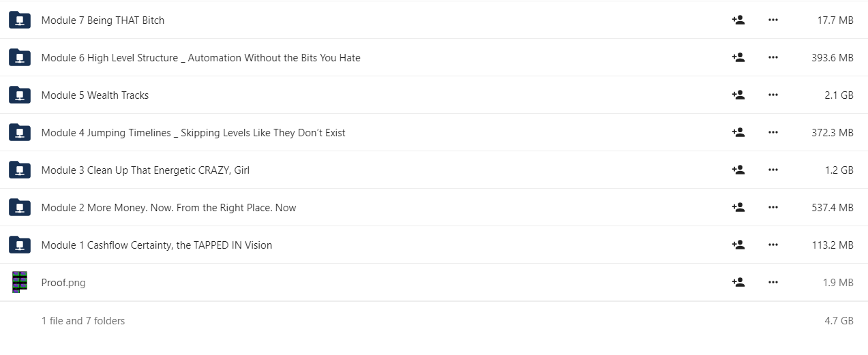Click add-person icon for Module 4 folder

[738, 132]
